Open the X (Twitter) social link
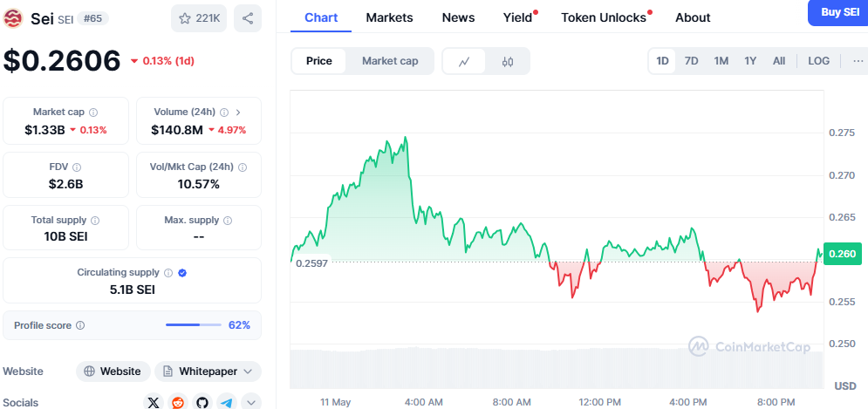The width and height of the screenshot is (868, 409). tap(154, 402)
